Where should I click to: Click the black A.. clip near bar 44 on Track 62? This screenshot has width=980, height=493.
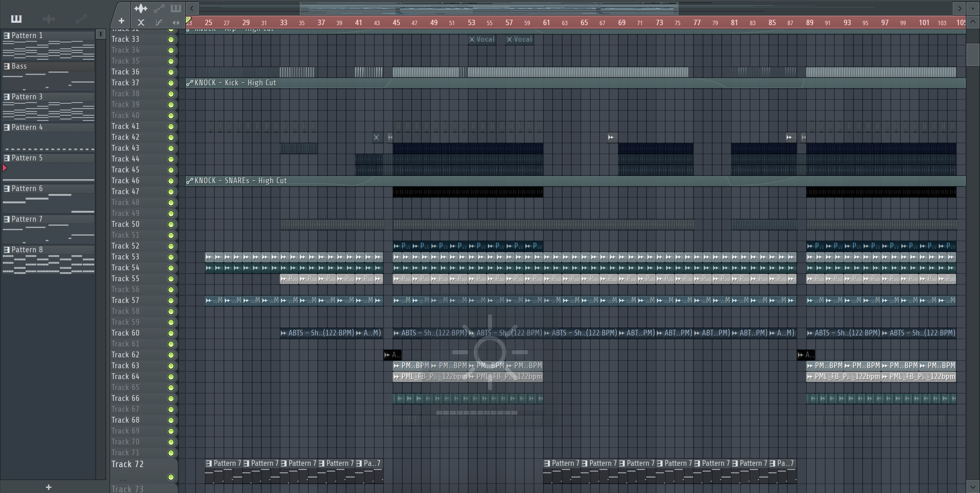pos(392,355)
